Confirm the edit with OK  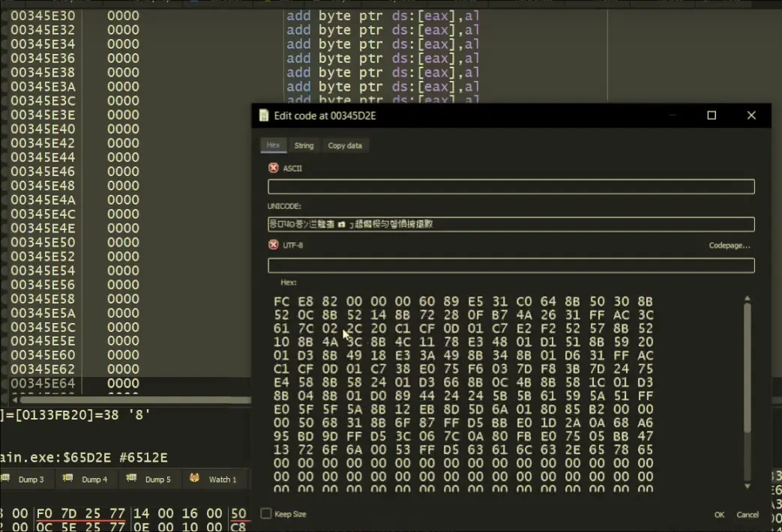719,515
